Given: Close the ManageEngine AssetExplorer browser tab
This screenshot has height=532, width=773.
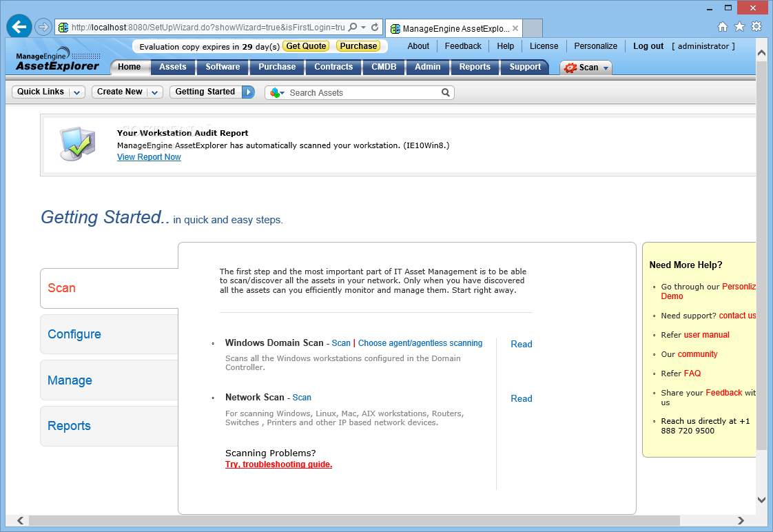Looking at the screenshot, I should (515, 28).
